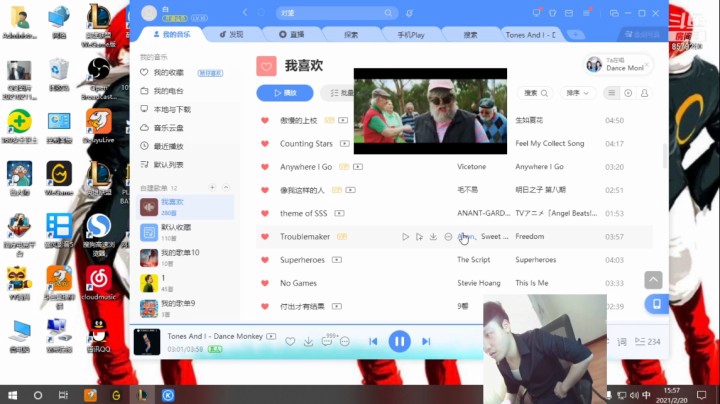Unfavorite Anywhere I Go via its heart

coord(265,167)
